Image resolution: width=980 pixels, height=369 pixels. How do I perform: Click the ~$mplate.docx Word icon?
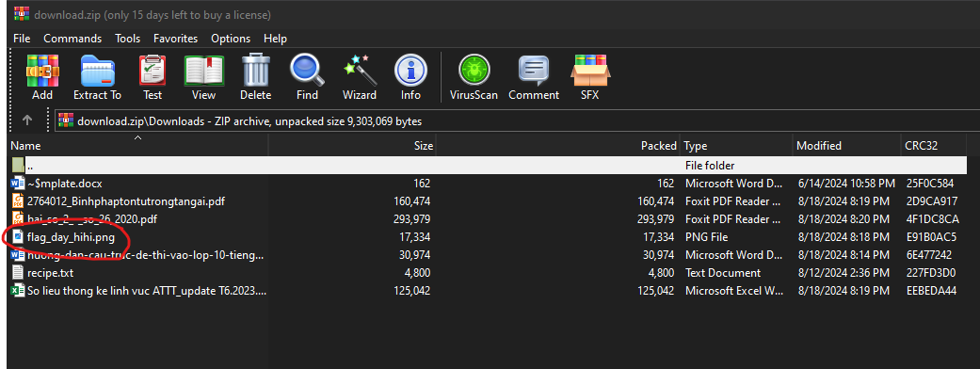pos(18,184)
